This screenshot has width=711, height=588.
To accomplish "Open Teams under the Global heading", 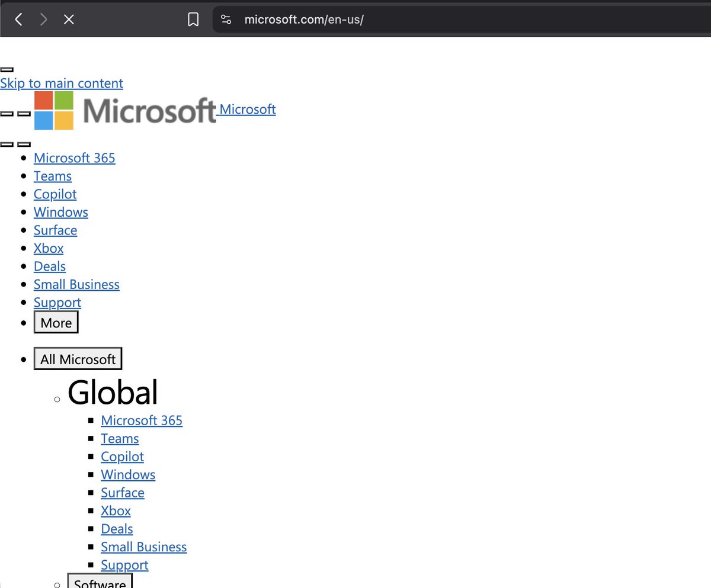I will pos(120,438).
